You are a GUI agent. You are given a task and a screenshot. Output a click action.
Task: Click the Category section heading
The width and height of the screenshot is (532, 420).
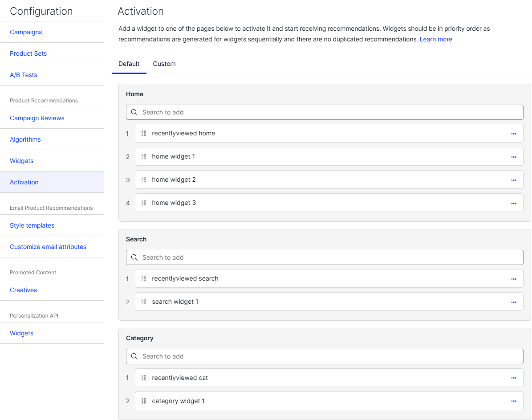(140, 338)
